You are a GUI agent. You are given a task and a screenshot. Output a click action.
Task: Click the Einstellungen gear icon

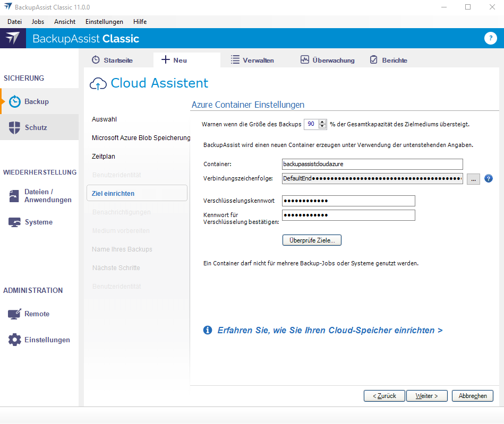pos(14,340)
